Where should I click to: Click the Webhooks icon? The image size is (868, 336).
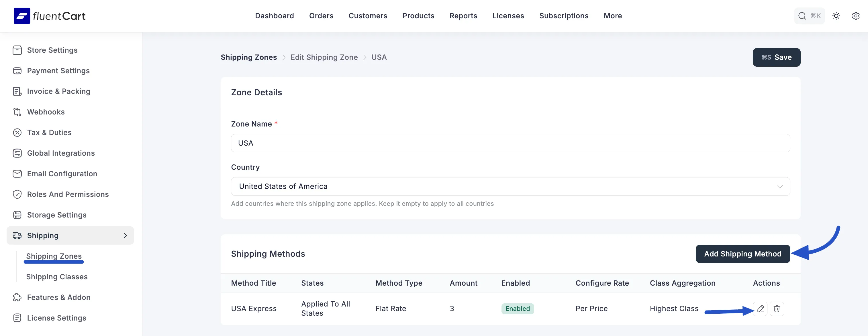(x=17, y=112)
